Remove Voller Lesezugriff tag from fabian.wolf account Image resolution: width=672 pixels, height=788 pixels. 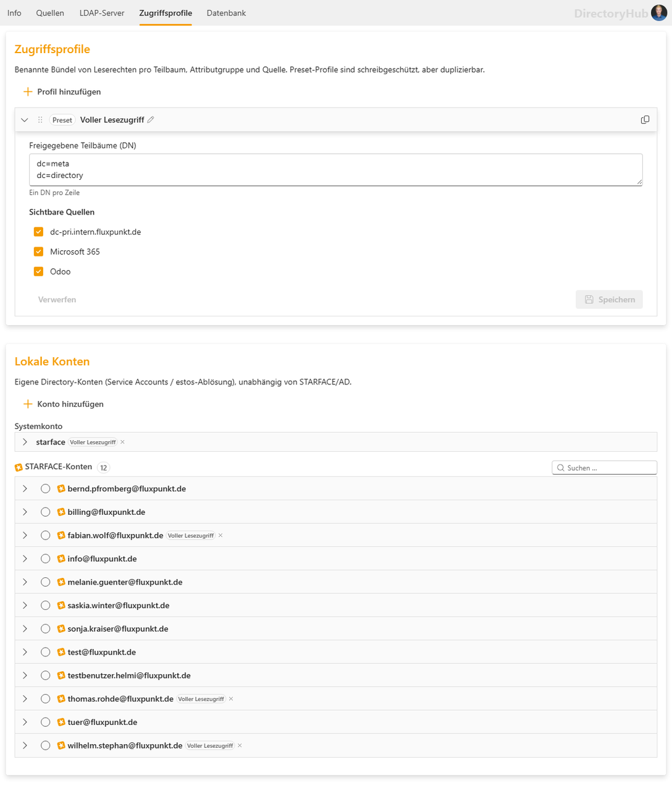pos(220,535)
